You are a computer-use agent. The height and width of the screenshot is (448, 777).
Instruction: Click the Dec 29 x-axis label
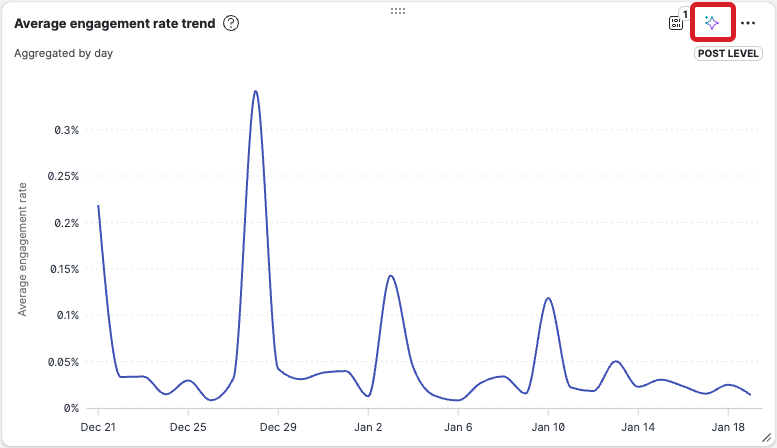pyautogui.click(x=278, y=427)
